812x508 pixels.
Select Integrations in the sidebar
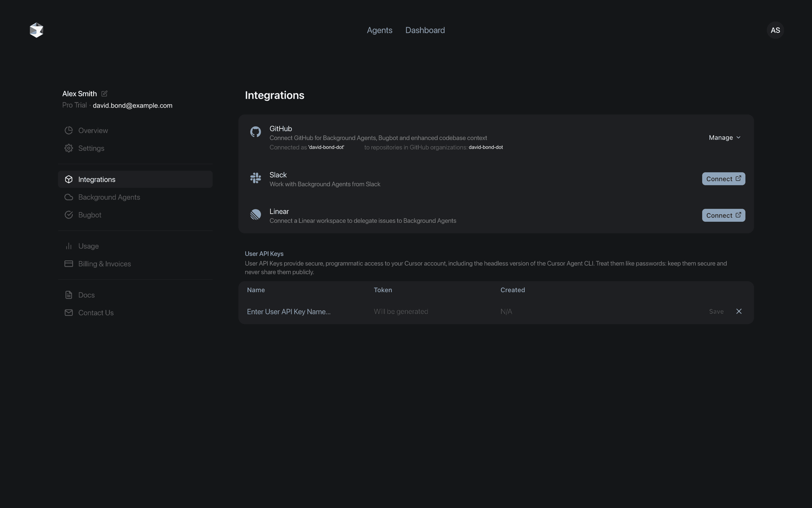[x=135, y=179]
